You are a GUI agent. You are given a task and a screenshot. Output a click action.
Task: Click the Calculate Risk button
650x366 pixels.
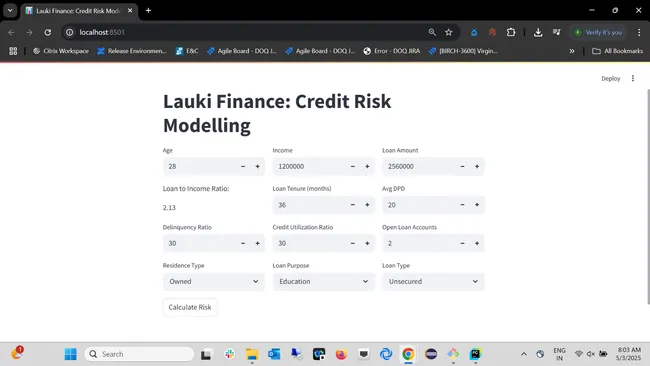click(x=190, y=307)
